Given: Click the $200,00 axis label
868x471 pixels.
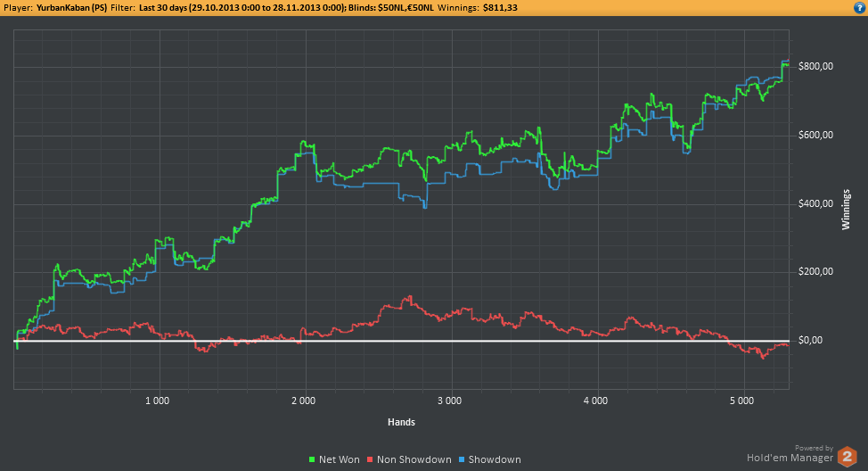Looking at the screenshot, I should point(815,271).
